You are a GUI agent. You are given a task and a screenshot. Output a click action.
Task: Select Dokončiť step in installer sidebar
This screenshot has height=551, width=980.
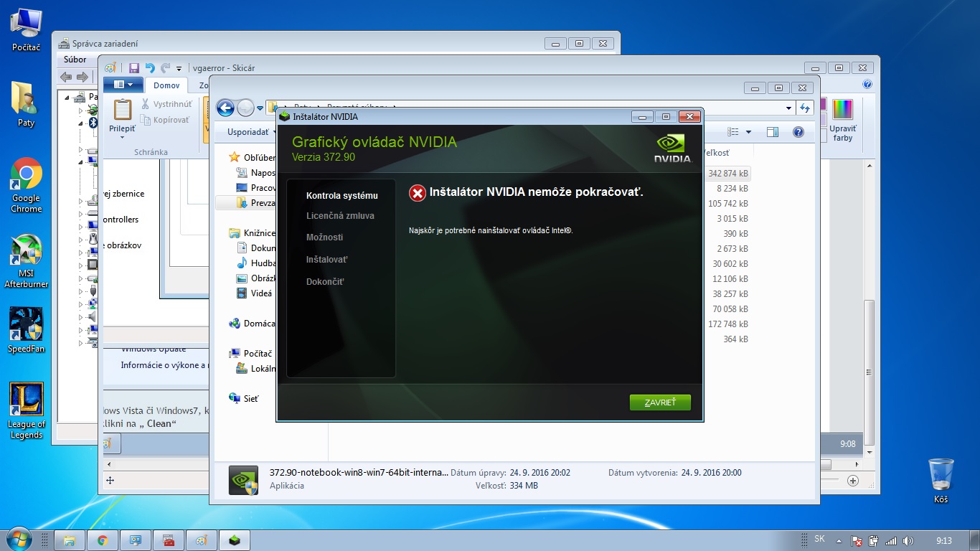325,281
